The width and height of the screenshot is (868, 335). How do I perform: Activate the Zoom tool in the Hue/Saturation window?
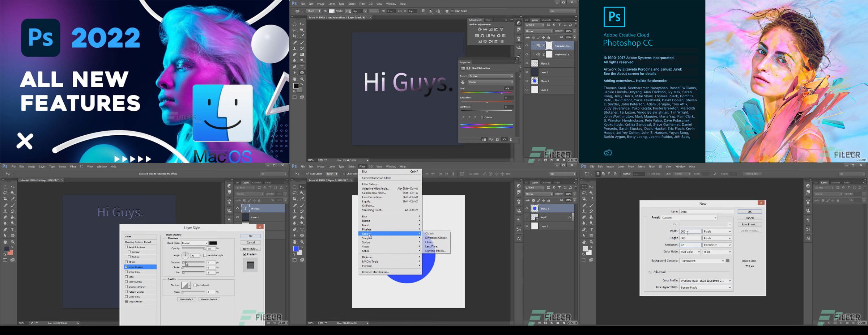[302, 79]
